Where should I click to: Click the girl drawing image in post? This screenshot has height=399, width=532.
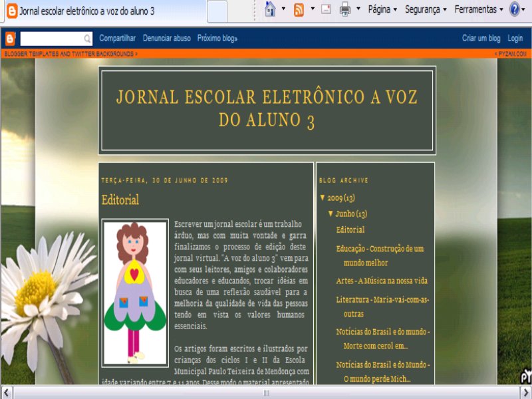pyautogui.click(x=135, y=293)
